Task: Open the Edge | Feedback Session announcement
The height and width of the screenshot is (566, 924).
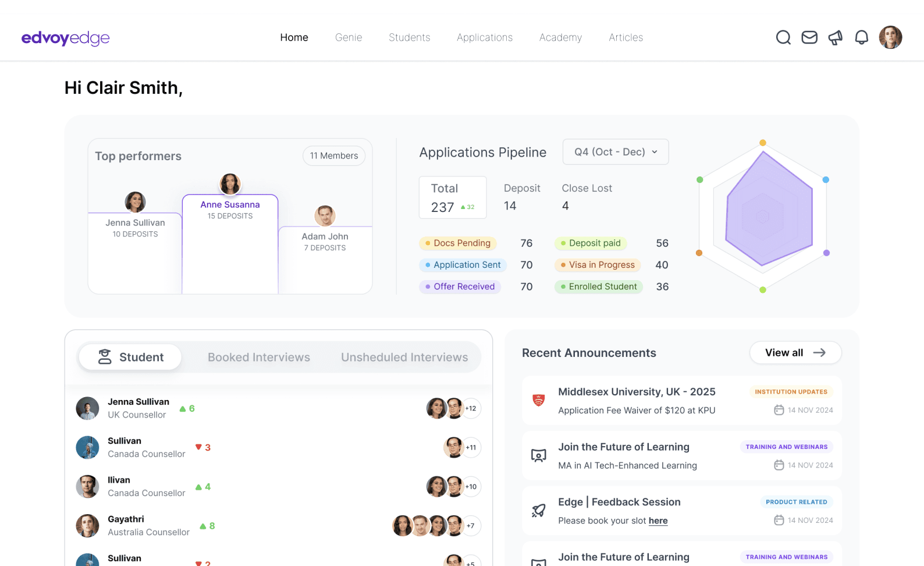Action: pyautogui.click(x=681, y=511)
